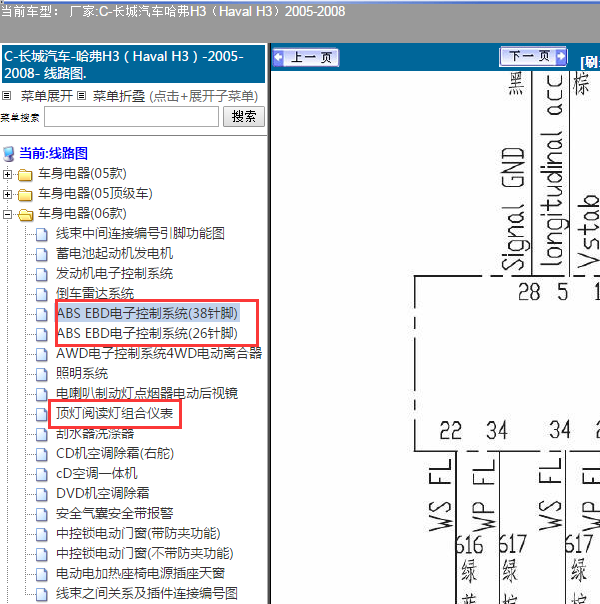Screen dimensions: 600x604
Task: Click document icon of ABS EBD (26针脚)
Action: pos(42,334)
